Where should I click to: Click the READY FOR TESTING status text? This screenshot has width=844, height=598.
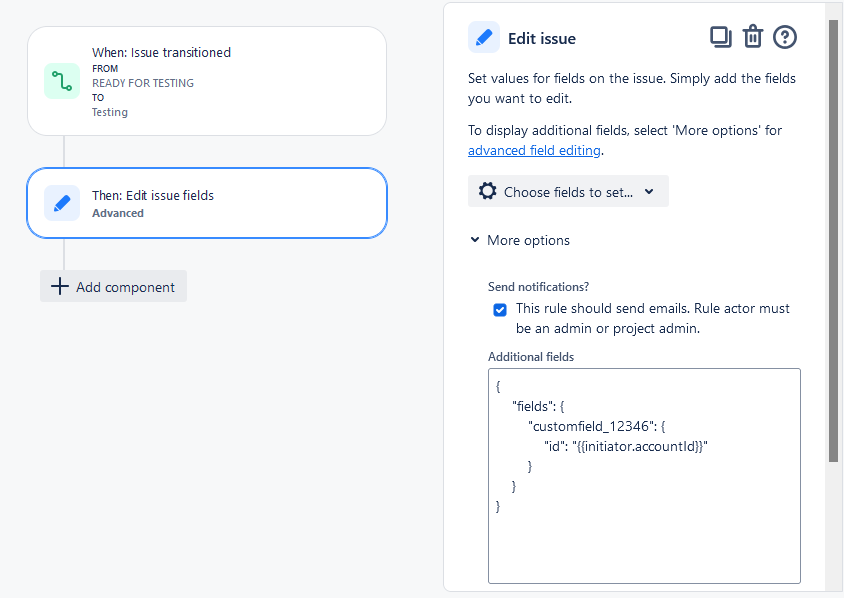coord(143,83)
